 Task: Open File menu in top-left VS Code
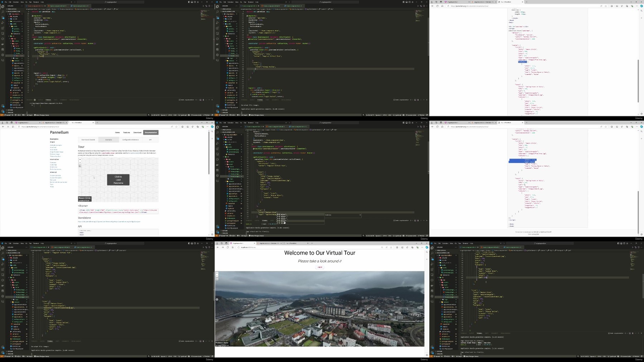coord(6,2)
